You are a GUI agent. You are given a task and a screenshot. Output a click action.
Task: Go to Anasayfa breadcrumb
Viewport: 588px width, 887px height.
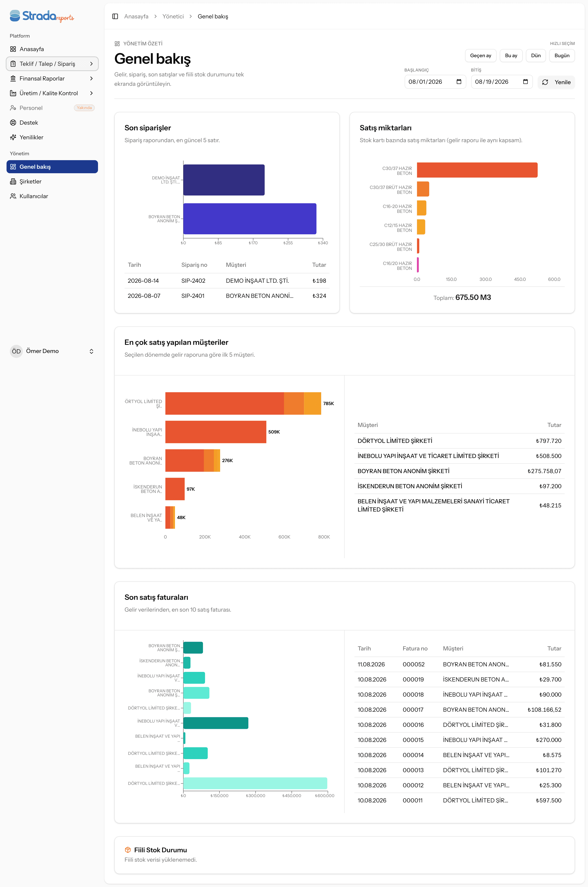(x=136, y=17)
